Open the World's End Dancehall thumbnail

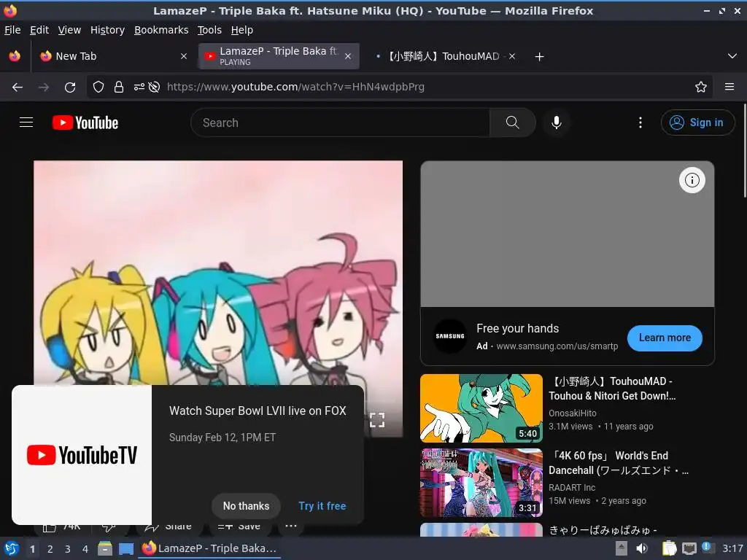pos(481,483)
